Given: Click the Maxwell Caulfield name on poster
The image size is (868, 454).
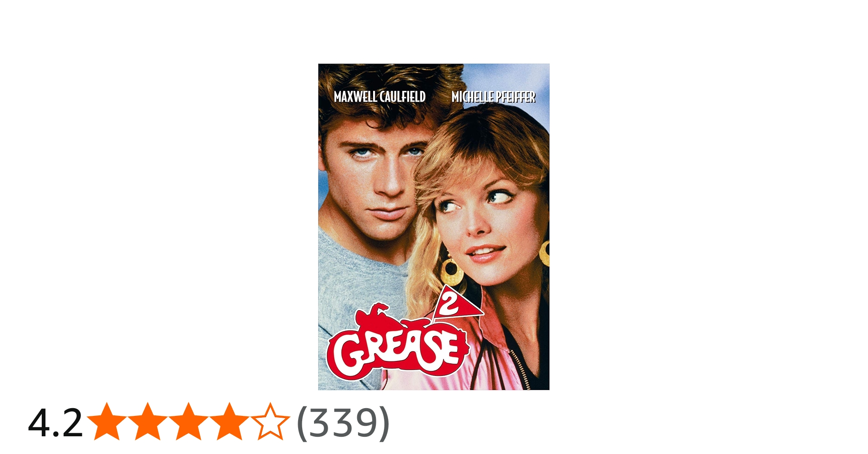Looking at the screenshot, I should click(379, 97).
